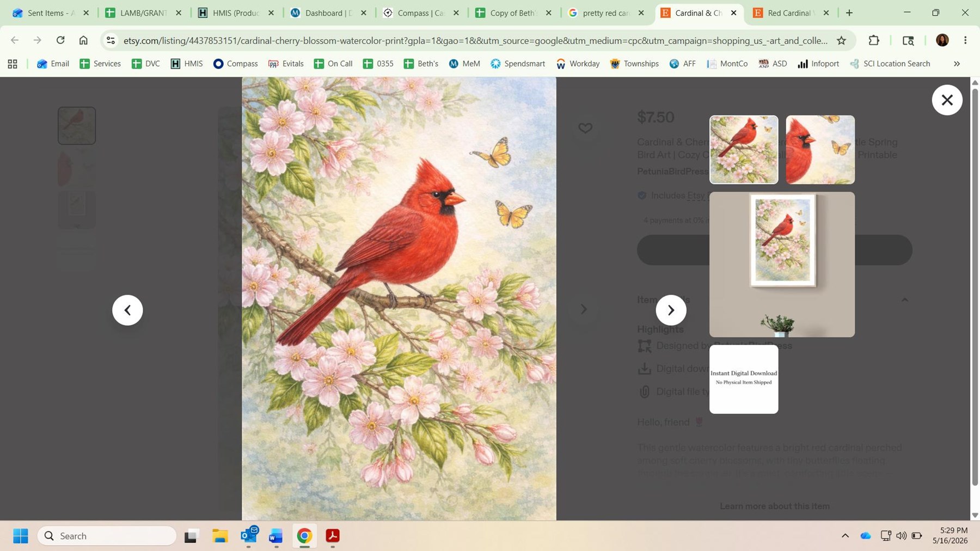Go back to the previous page
This screenshot has width=980, height=551.
point(15,40)
